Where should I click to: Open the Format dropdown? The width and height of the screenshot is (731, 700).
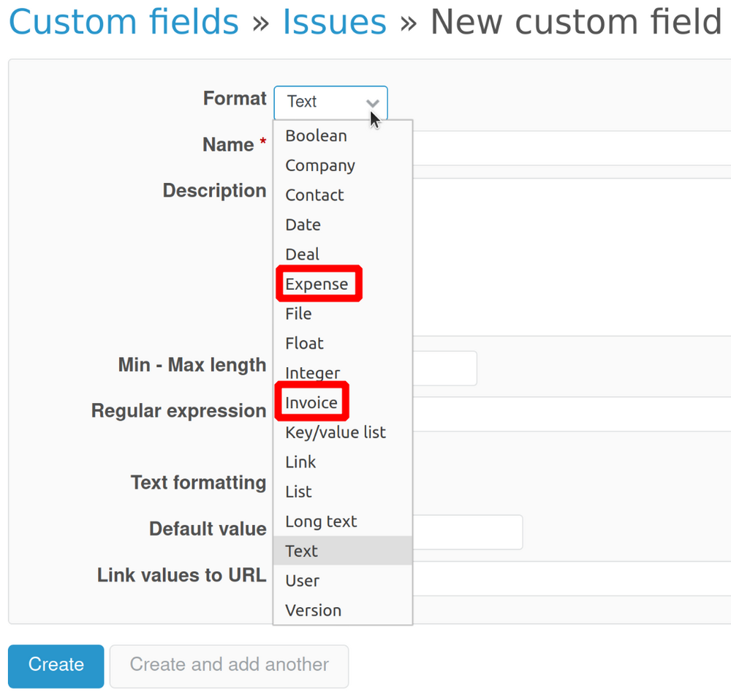click(x=330, y=102)
